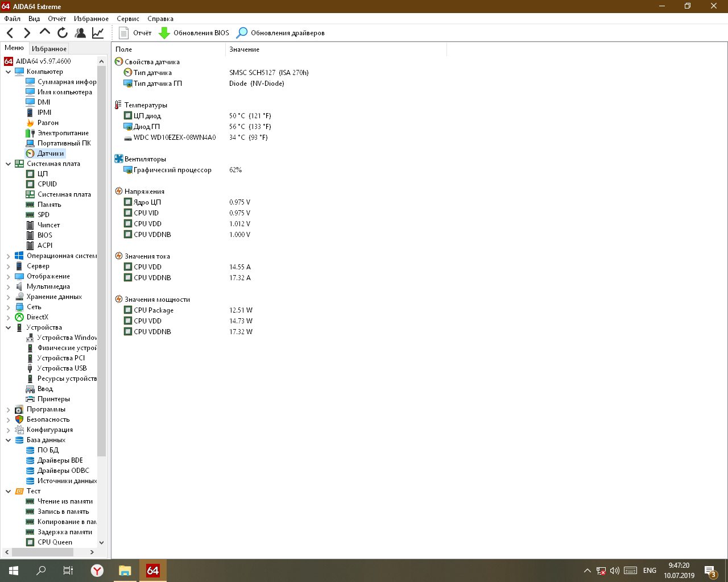Image resolution: width=728 pixels, height=582 pixels.
Task: Collapse the Компьютер tree node
Action: 8,72
